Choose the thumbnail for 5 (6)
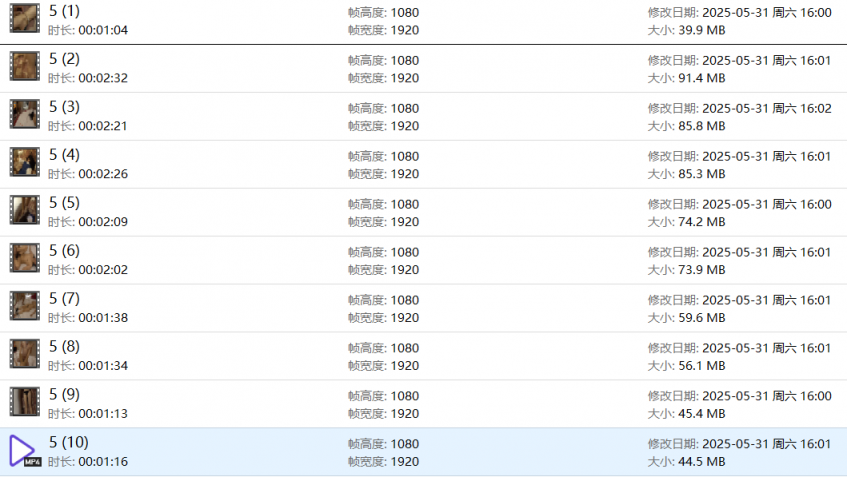 [x=25, y=258]
